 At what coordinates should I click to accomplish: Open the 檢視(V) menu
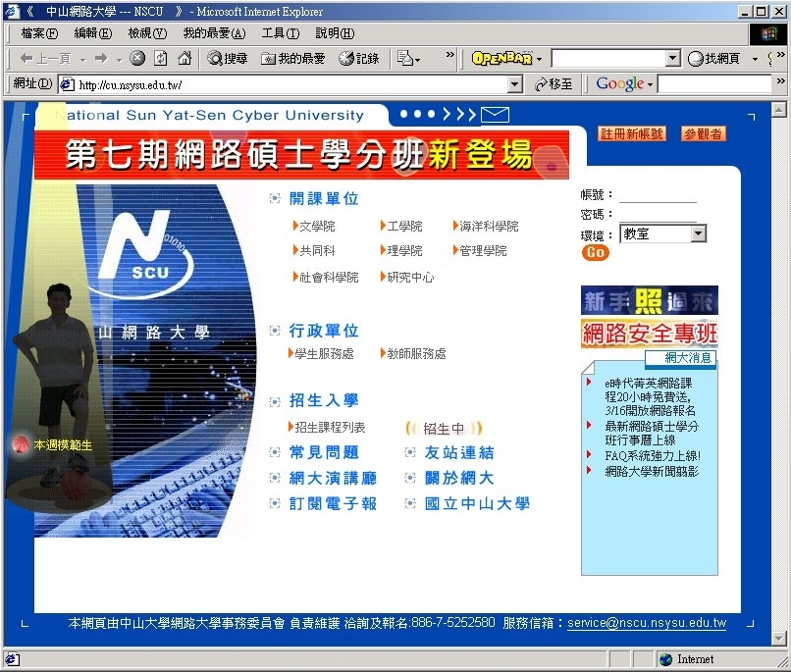tap(147, 33)
